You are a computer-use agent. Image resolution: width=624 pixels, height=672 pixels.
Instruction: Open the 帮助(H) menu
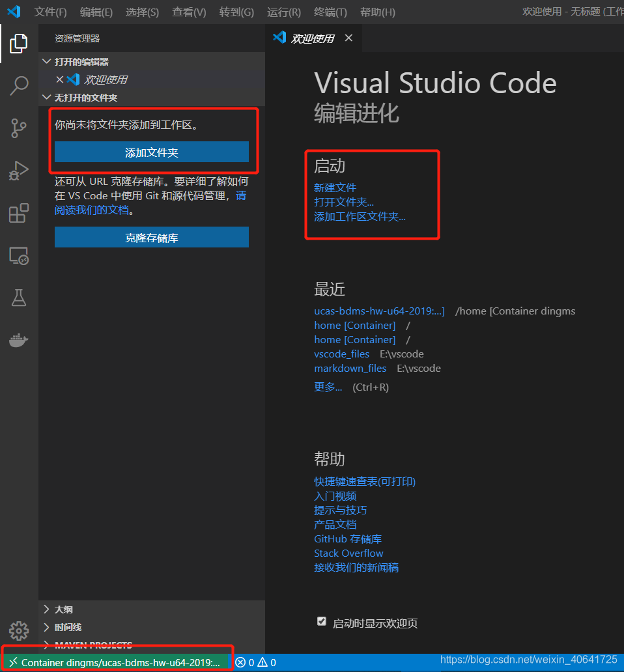click(x=378, y=12)
